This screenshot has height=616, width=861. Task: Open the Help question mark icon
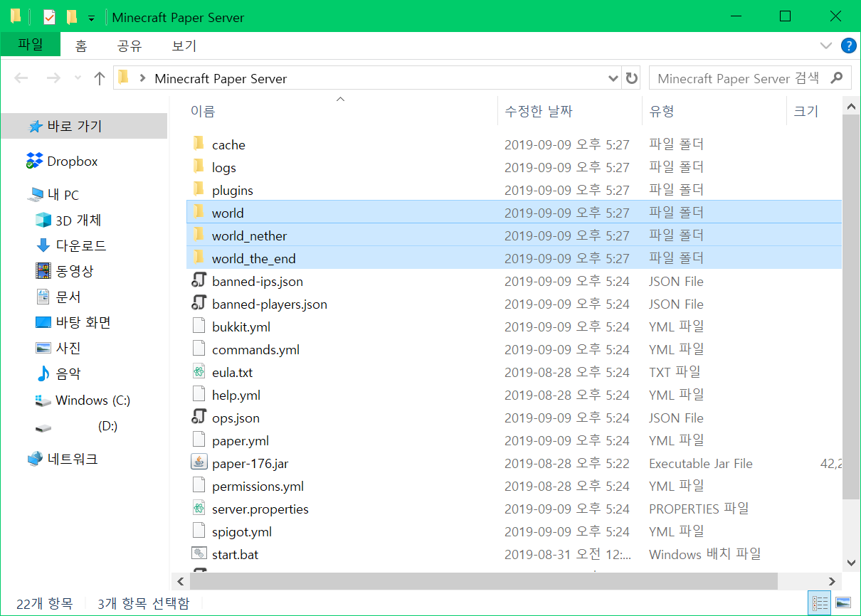[x=848, y=46]
